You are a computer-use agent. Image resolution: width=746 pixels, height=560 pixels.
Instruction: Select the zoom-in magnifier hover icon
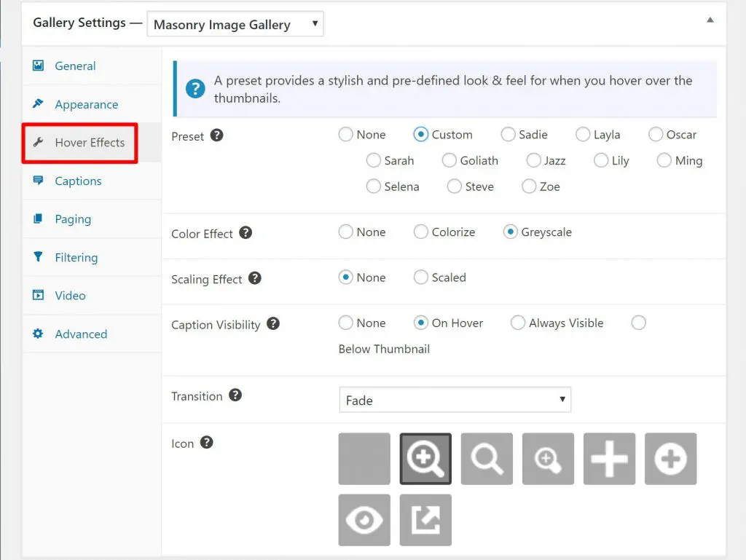425,459
